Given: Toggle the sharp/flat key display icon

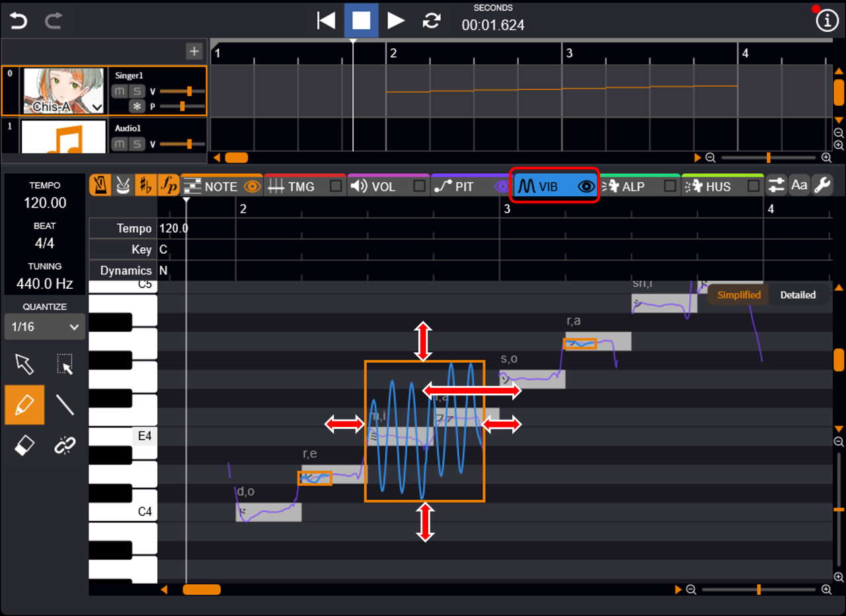Looking at the screenshot, I should pyautogui.click(x=145, y=186).
